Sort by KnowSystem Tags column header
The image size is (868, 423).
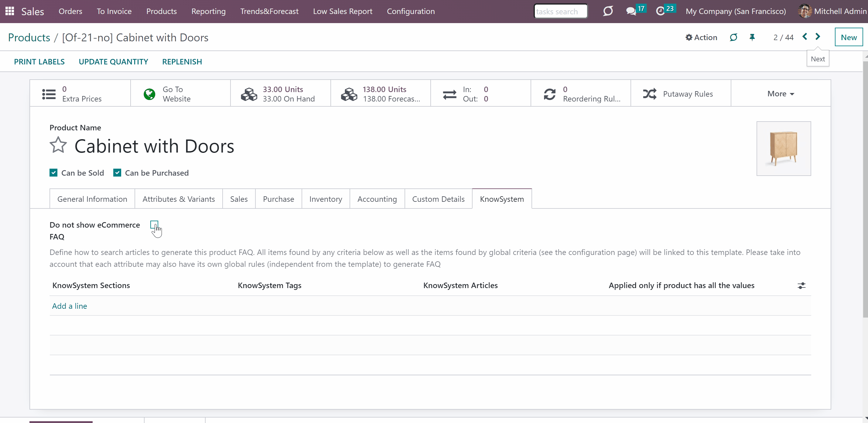270,285
